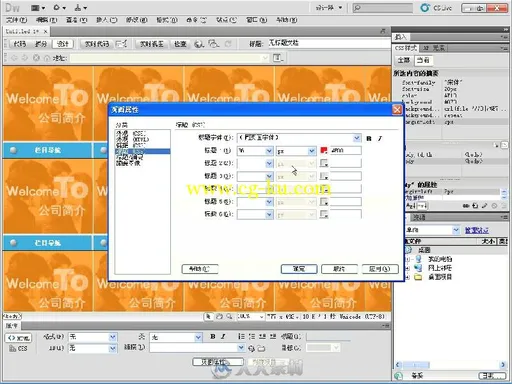Open the View (查看) menu
512x384 pixels.
click(76, 20)
